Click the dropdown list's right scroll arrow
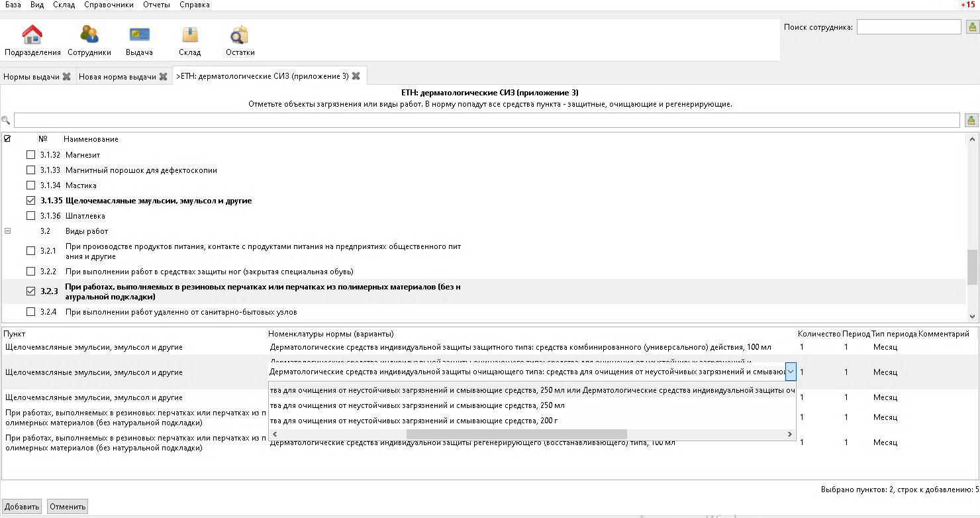 [790, 434]
